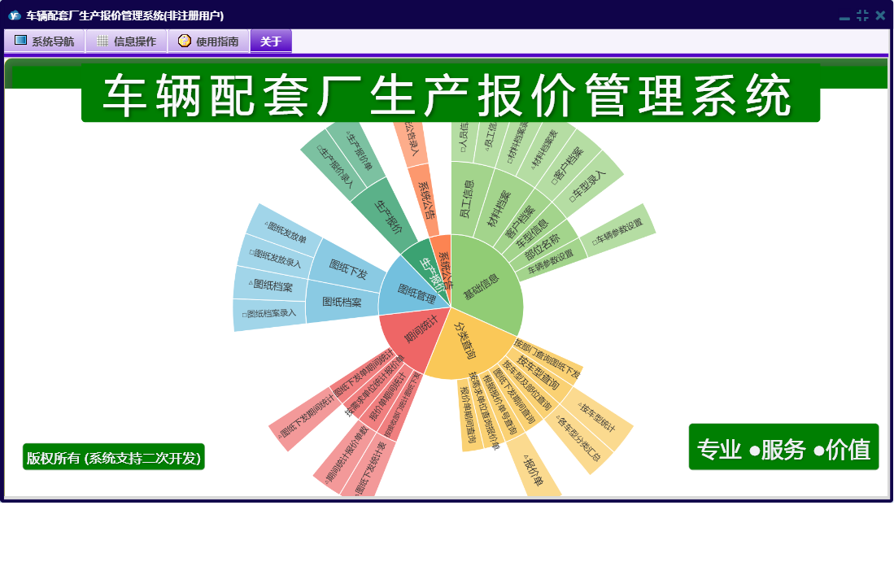Screen dimensions: 894x588
Task: Click the □图纸发放录入 segment
Action: (276, 258)
